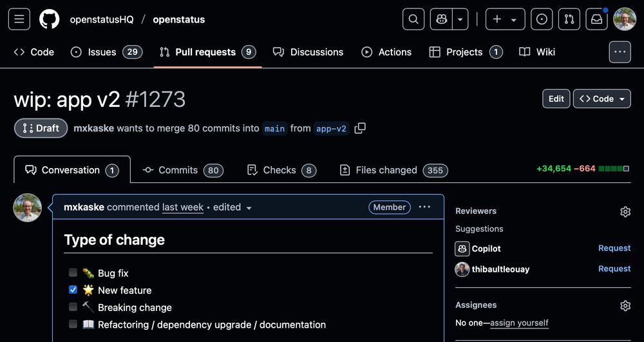The image size is (644, 342).
Task: Open Assignees settings gear icon
Action: pyautogui.click(x=625, y=305)
